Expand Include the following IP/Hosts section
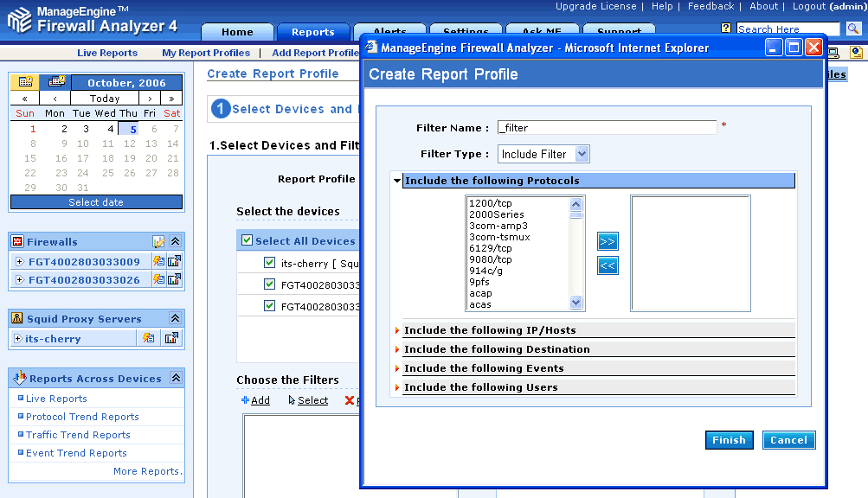Screen dimensions: 868x498 [x=490, y=330]
